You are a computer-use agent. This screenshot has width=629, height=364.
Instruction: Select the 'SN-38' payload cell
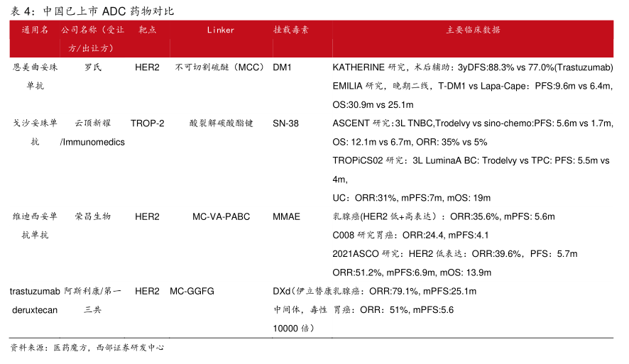[286, 123]
